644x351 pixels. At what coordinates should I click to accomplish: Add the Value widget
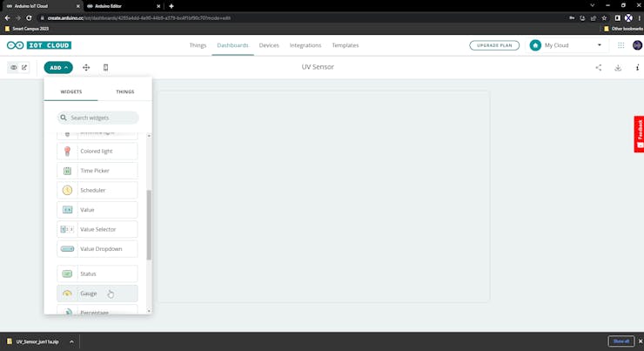97,210
